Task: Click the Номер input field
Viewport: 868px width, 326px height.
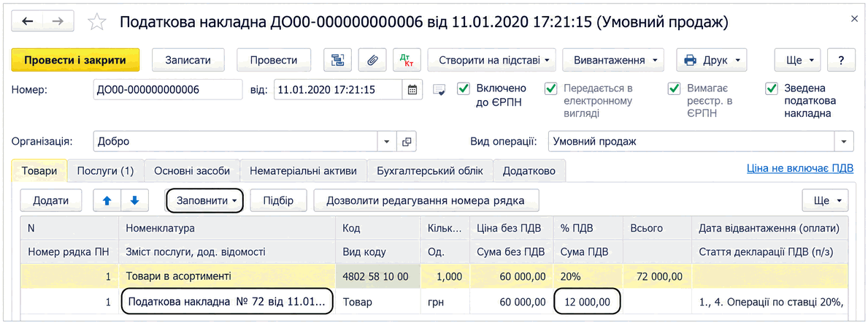Action: [x=168, y=90]
